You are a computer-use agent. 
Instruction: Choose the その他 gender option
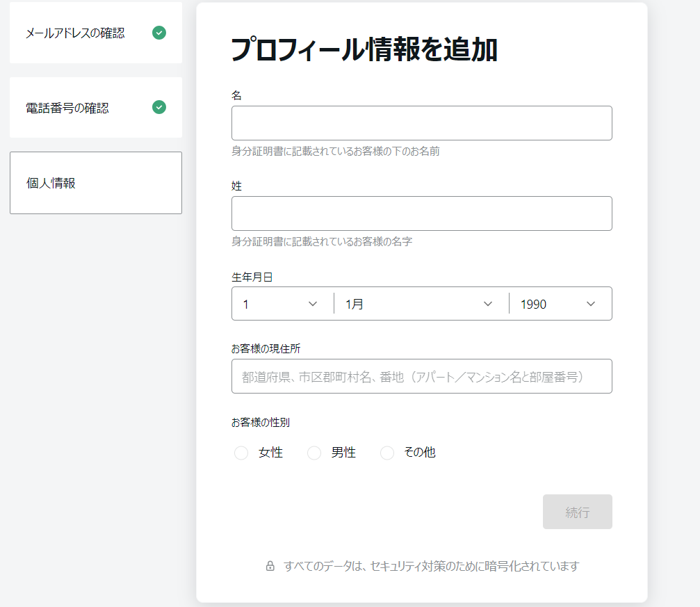point(386,453)
